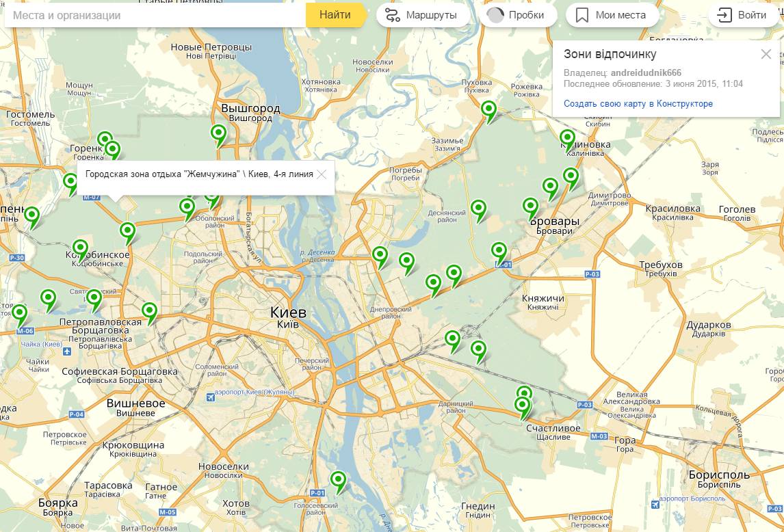Select the green pin at Калиновка
This screenshot has width=784, height=532.
pos(567,139)
